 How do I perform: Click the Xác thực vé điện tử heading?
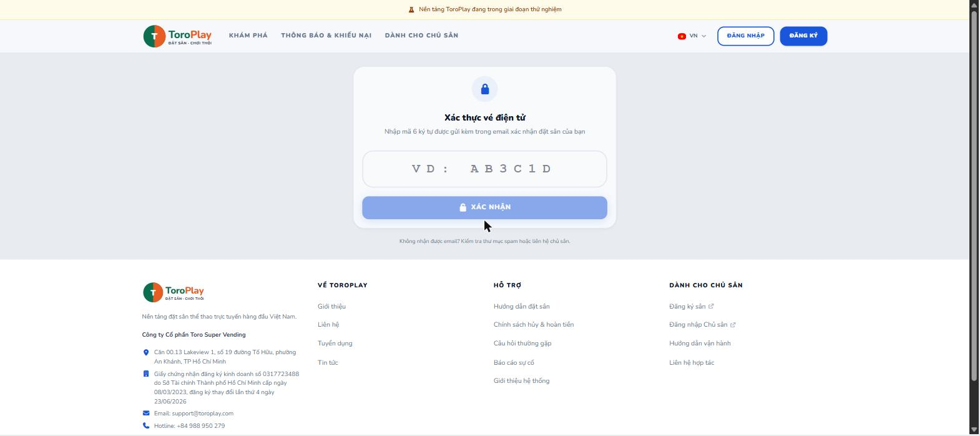click(485, 117)
